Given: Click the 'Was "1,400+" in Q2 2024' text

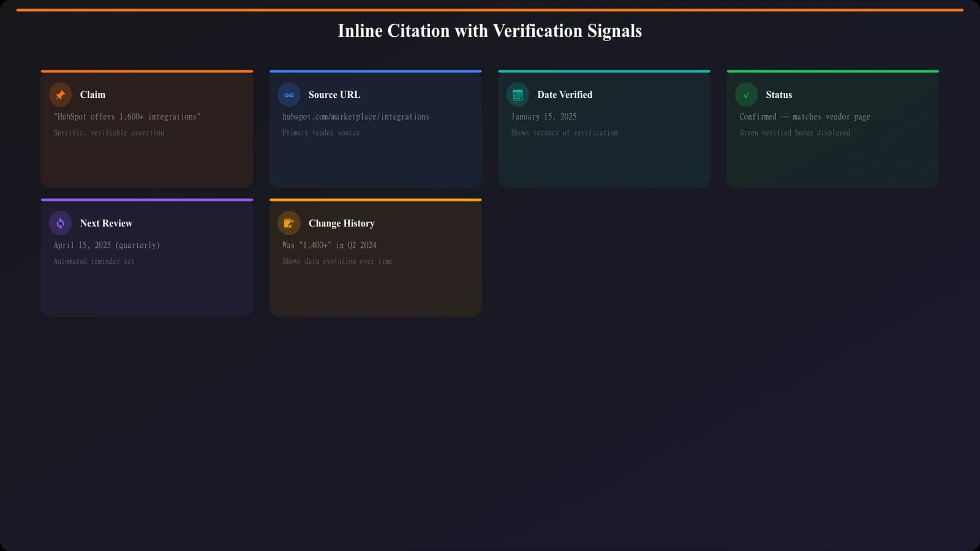Looking at the screenshot, I should 329,245.
